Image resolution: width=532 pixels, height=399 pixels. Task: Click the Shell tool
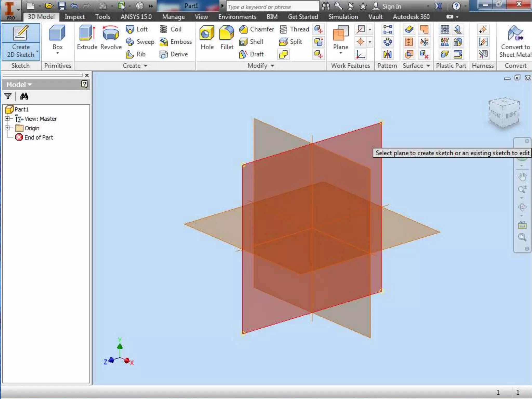251,42
